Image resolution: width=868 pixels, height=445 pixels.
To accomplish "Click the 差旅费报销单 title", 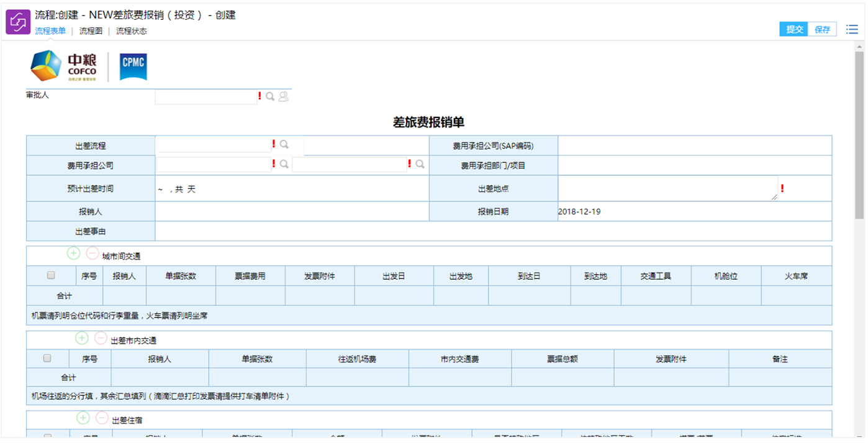I will 429,122.
